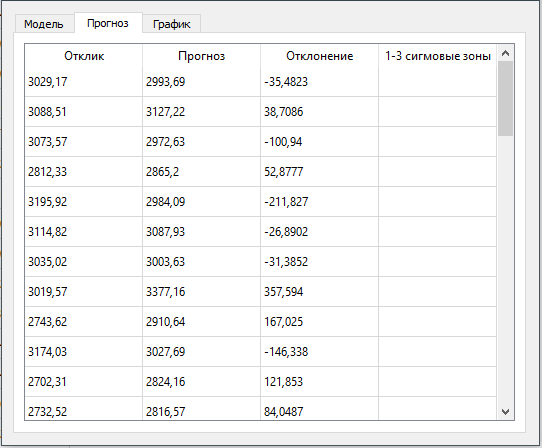Click the scrollbar track below the thumb
542x448 pixels.
[x=505, y=270]
